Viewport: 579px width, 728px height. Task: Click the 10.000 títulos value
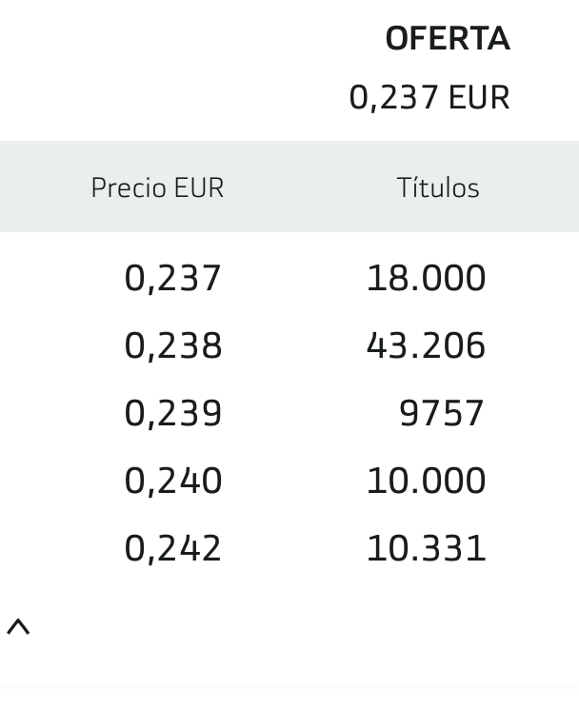pyautogui.click(x=426, y=481)
